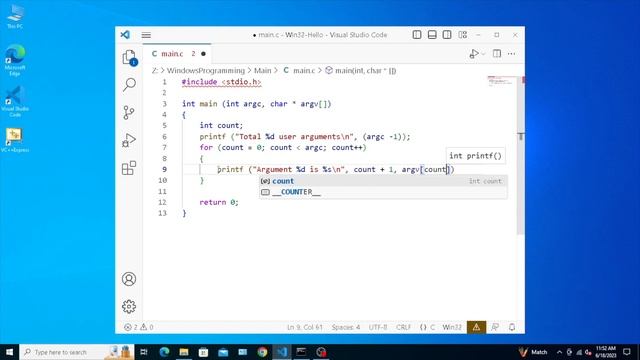Open the Search view in activity bar
Image resolution: width=640 pixels, height=360 pixels.
[x=129, y=84]
